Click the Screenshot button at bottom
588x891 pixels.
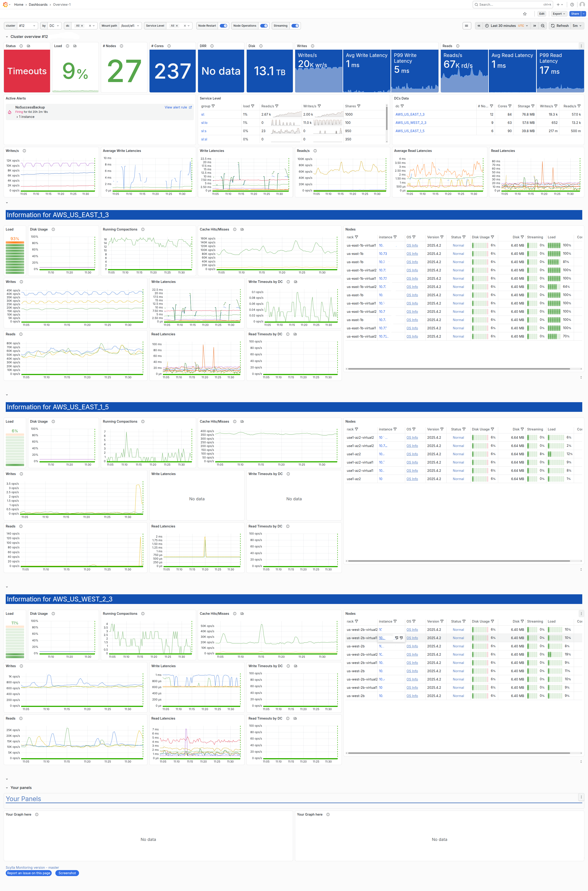coord(67,873)
